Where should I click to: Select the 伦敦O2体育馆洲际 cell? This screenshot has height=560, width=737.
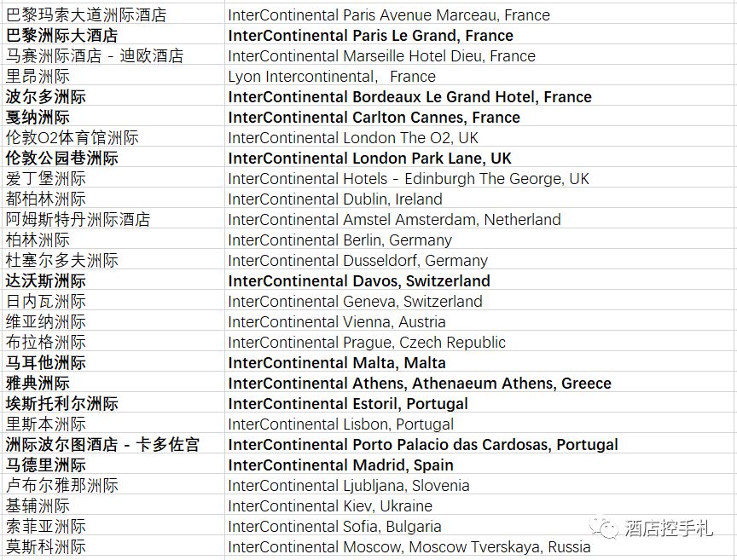click(x=73, y=138)
